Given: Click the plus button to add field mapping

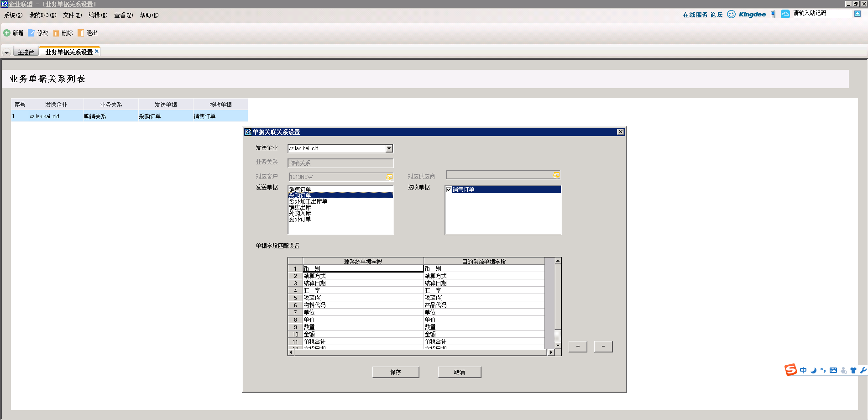Looking at the screenshot, I should pyautogui.click(x=577, y=346).
